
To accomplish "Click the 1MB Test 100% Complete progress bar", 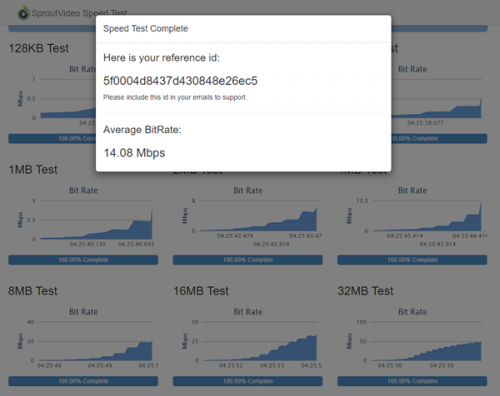I will pos(83,260).
